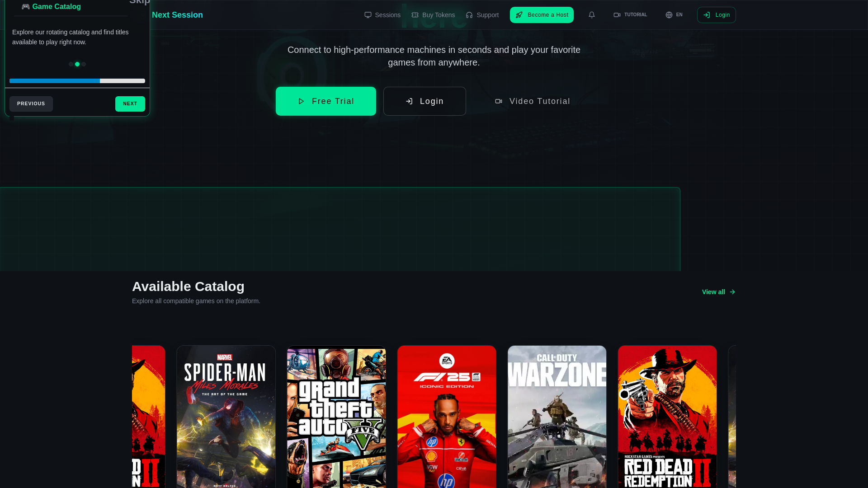The image size is (868, 488).
Task: Open the Sessions page
Action: click(x=382, y=15)
